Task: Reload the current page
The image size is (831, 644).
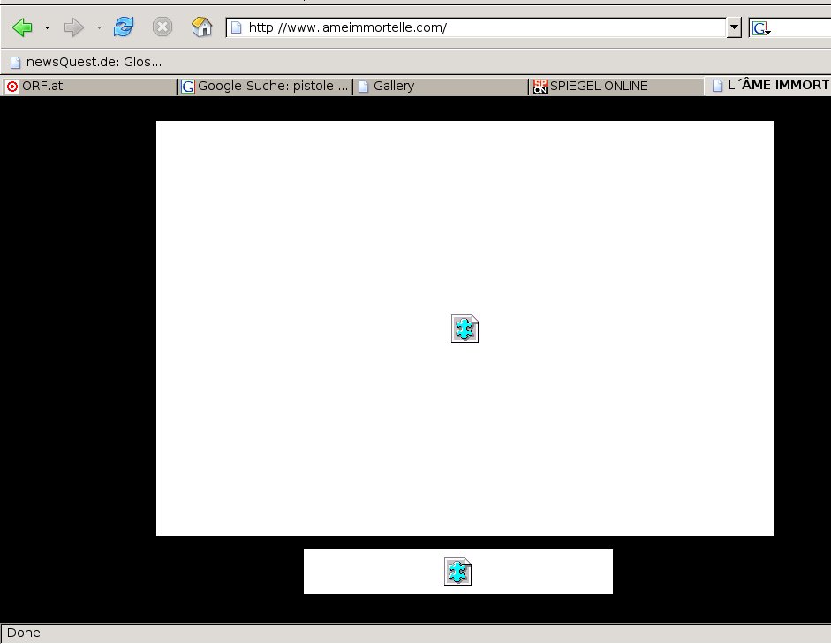Action: tap(124, 27)
